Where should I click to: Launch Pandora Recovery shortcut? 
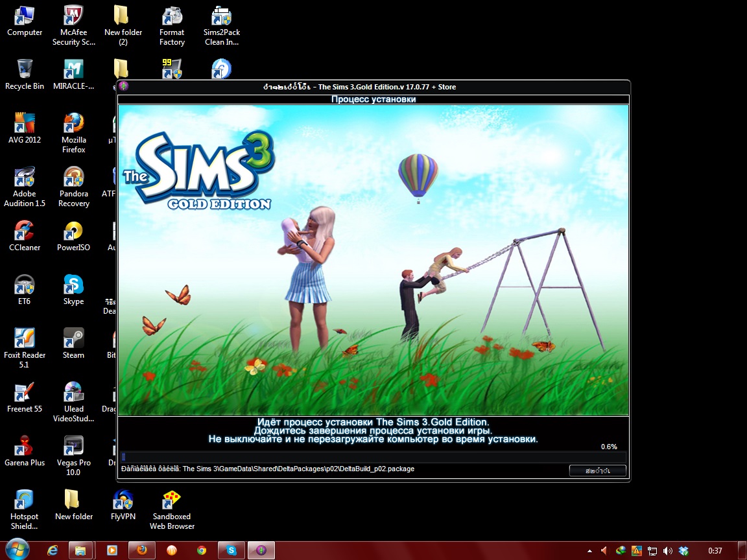73,187
